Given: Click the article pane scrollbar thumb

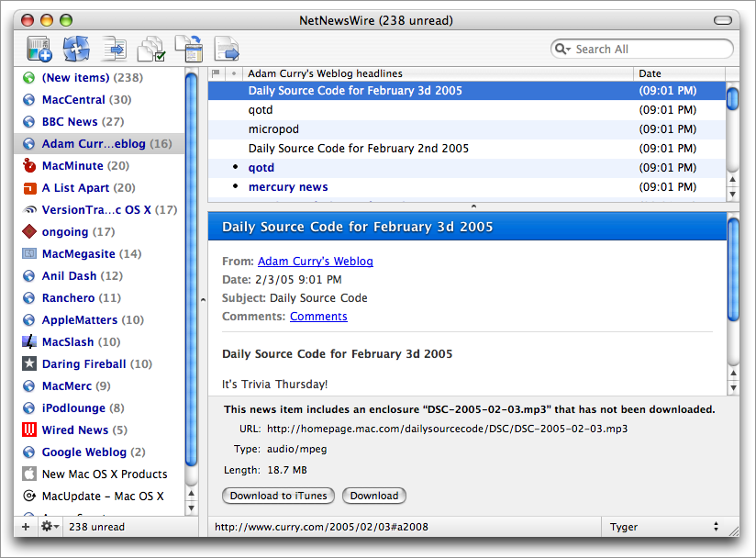Looking at the screenshot, I should pyautogui.click(x=733, y=270).
